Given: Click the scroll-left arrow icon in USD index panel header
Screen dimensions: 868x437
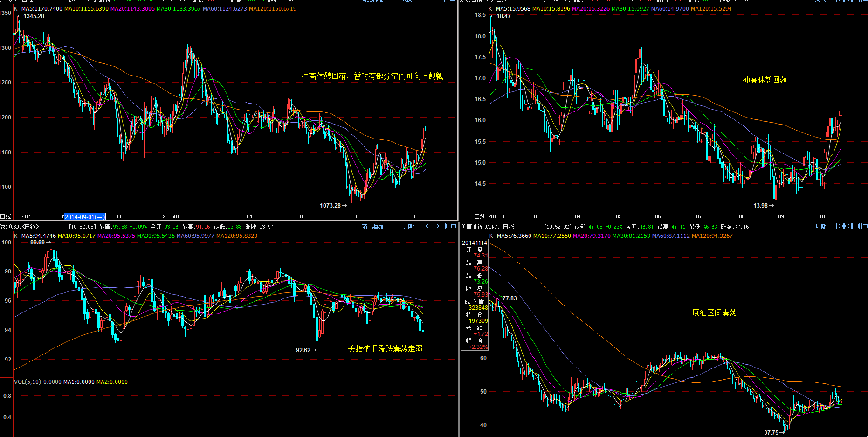Looking at the screenshot, I should 428,226.
